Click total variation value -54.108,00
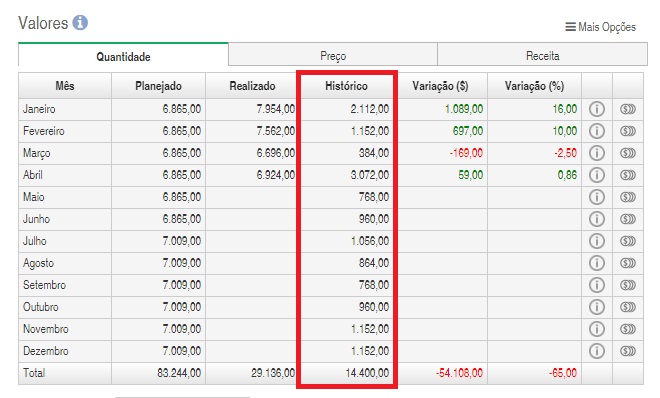 [459, 373]
